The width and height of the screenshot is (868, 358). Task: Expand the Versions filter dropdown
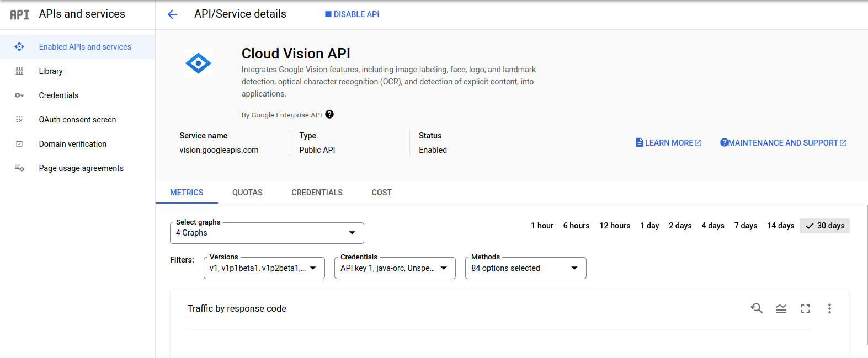(x=264, y=268)
